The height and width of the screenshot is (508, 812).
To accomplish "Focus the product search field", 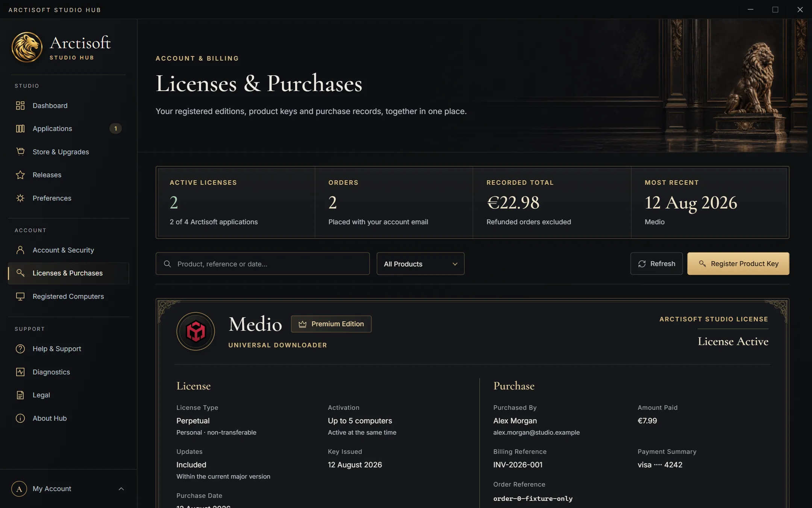I will [262, 264].
